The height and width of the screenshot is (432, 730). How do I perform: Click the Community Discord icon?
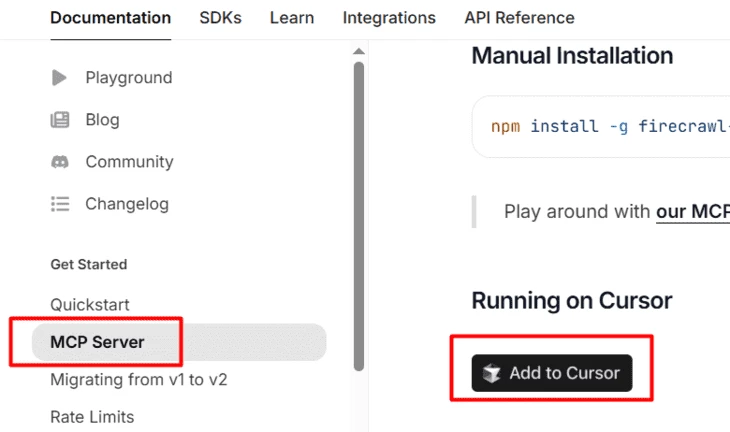60,162
